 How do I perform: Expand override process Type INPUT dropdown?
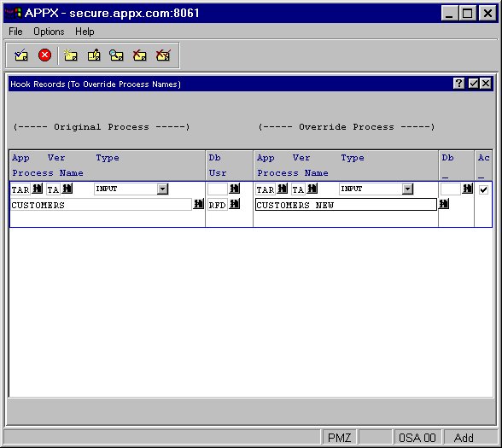click(407, 189)
